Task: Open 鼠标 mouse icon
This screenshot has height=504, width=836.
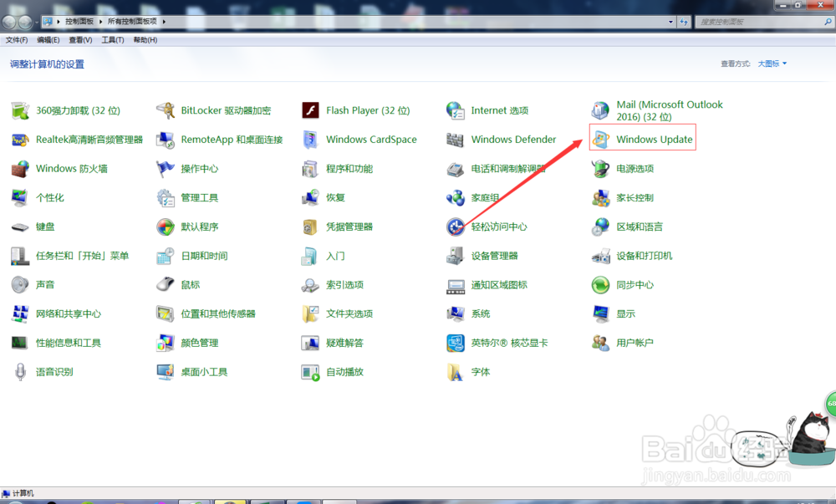Action: point(166,285)
